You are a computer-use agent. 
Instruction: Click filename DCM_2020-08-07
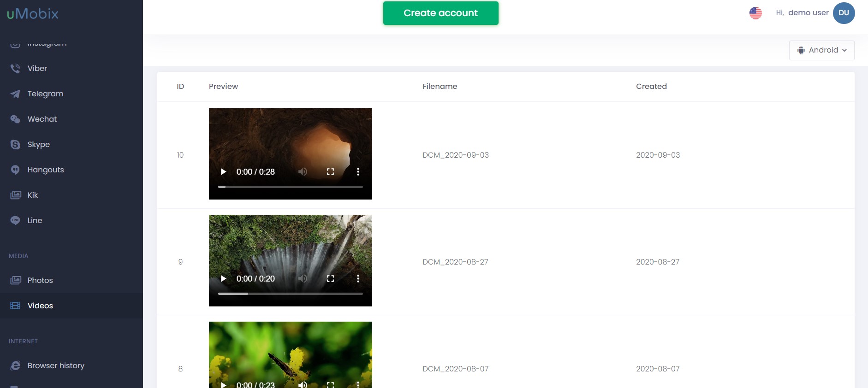455,369
